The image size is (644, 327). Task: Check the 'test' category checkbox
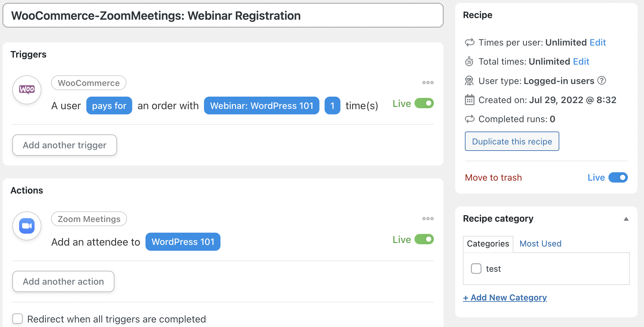pos(476,269)
